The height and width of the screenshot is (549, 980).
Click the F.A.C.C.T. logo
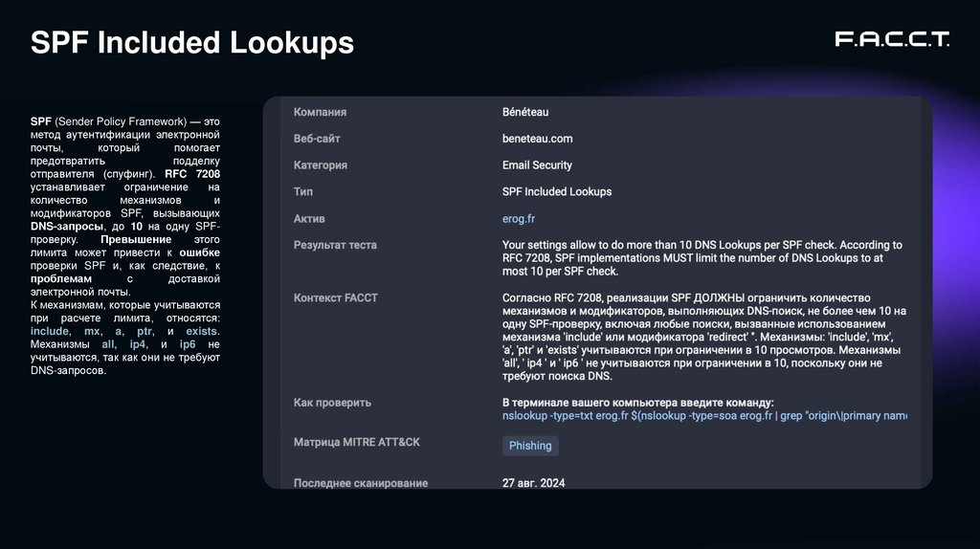click(891, 40)
